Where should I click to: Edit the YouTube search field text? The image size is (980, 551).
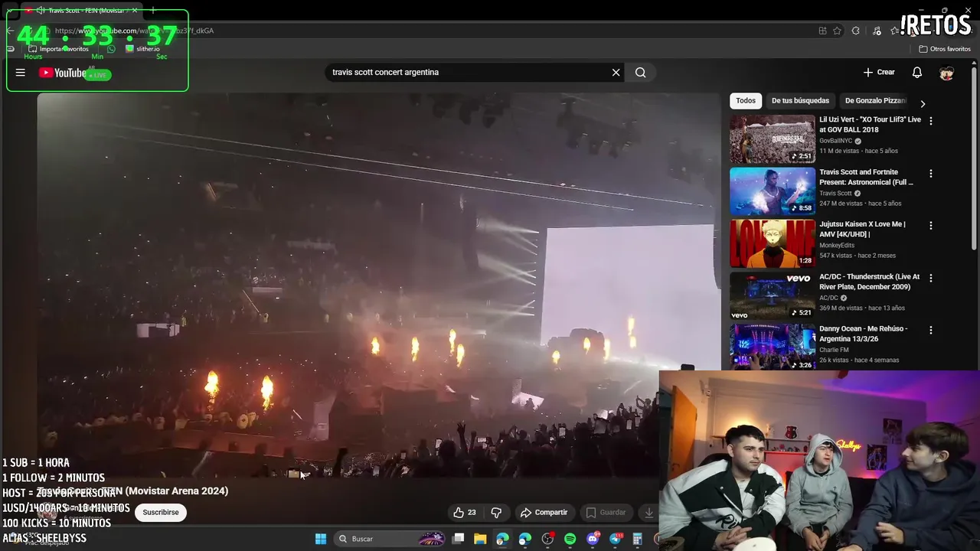(x=467, y=73)
